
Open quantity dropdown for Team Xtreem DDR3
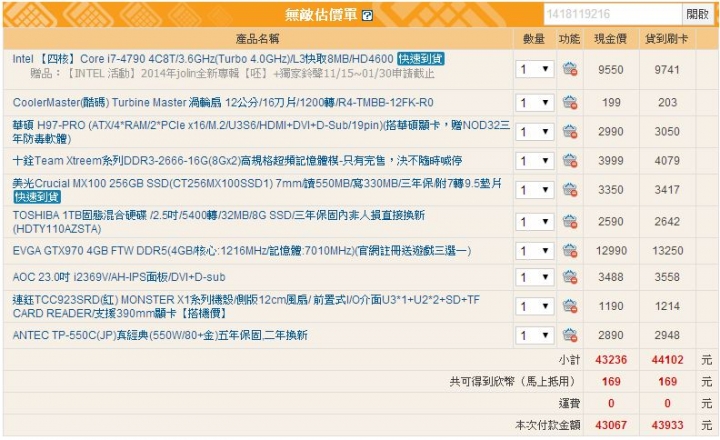pos(534,161)
